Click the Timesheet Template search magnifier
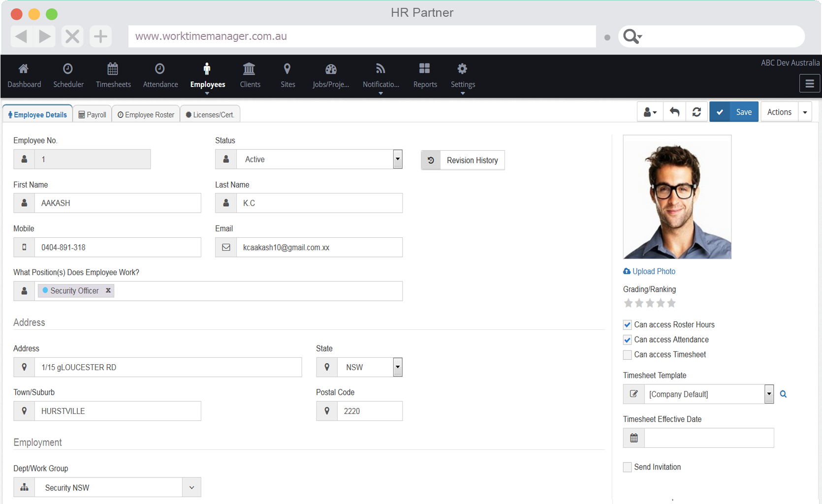 pyautogui.click(x=783, y=394)
